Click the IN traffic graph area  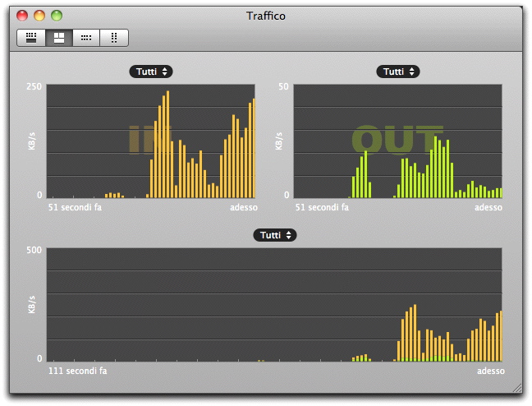tap(150, 141)
